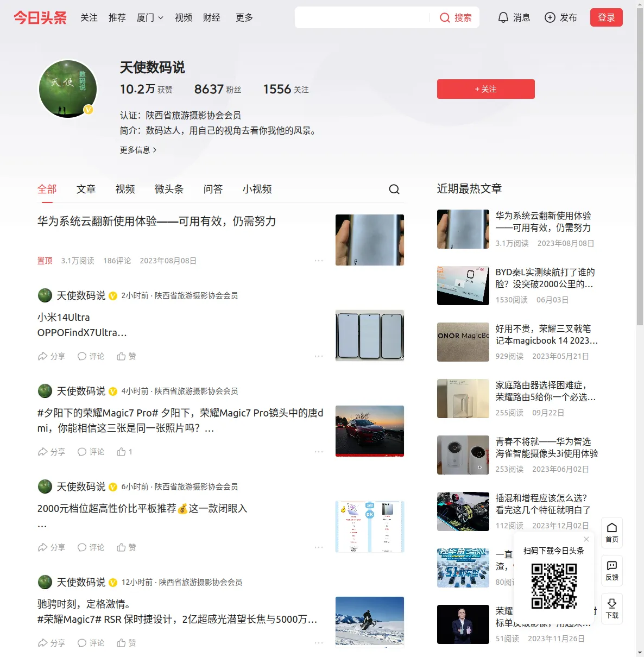The width and height of the screenshot is (644, 657).
Task: Close the QR code download popup
Action: tap(586, 539)
